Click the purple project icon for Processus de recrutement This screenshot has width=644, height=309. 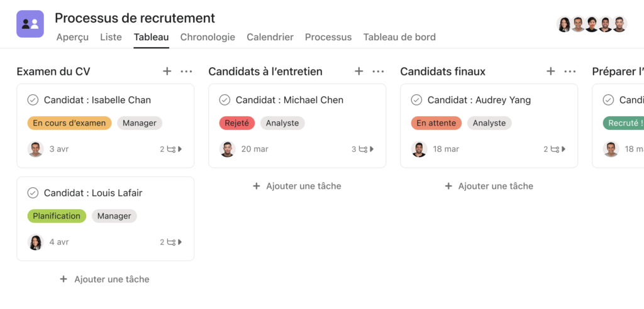[30, 24]
